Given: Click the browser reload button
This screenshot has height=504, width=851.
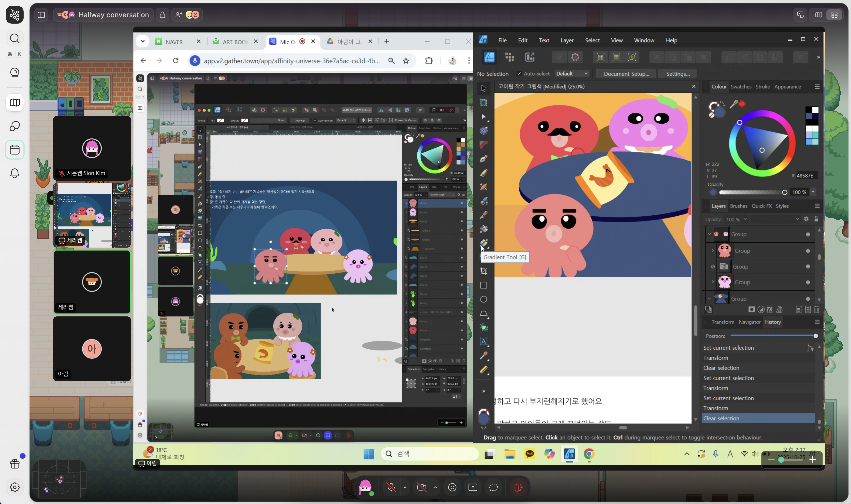Looking at the screenshot, I should pyautogui.click(x=176, y=61).
